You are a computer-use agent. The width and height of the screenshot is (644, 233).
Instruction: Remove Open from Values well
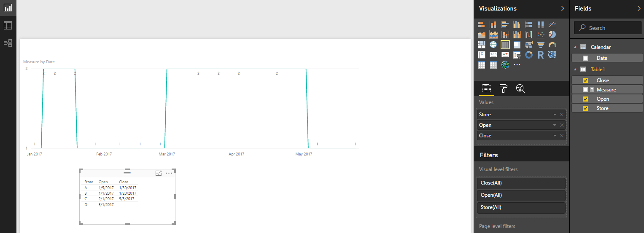click(x=562, y=125)
